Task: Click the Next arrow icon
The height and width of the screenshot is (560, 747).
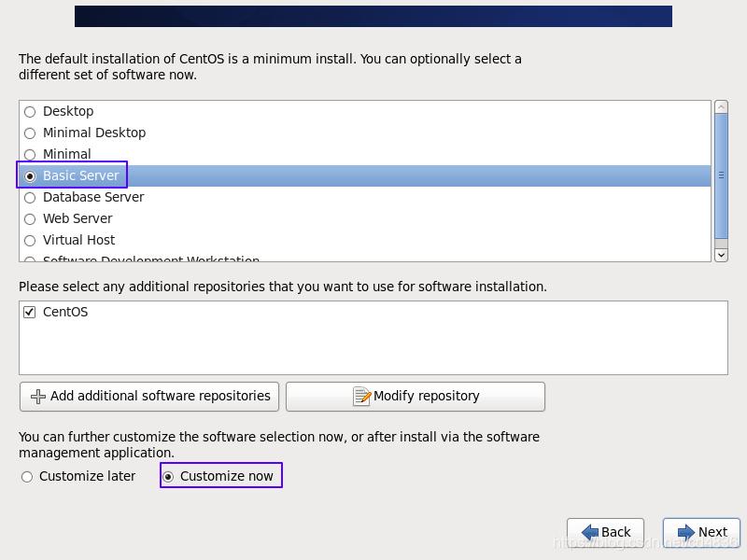Action: pos(686,533)
